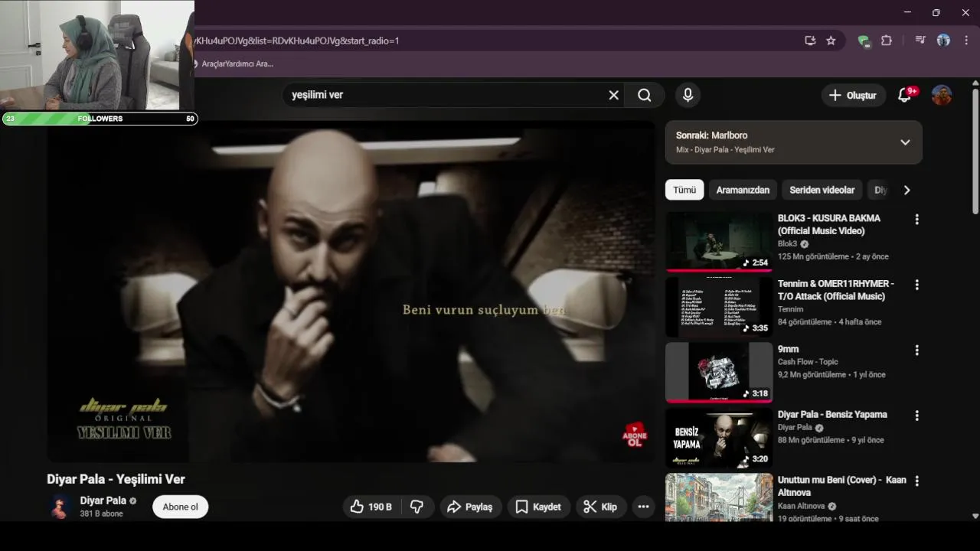Viewport: 980px width, 551px height.
Task: Open Diyar Pala channel avatar
Action: tap(60, 507)
